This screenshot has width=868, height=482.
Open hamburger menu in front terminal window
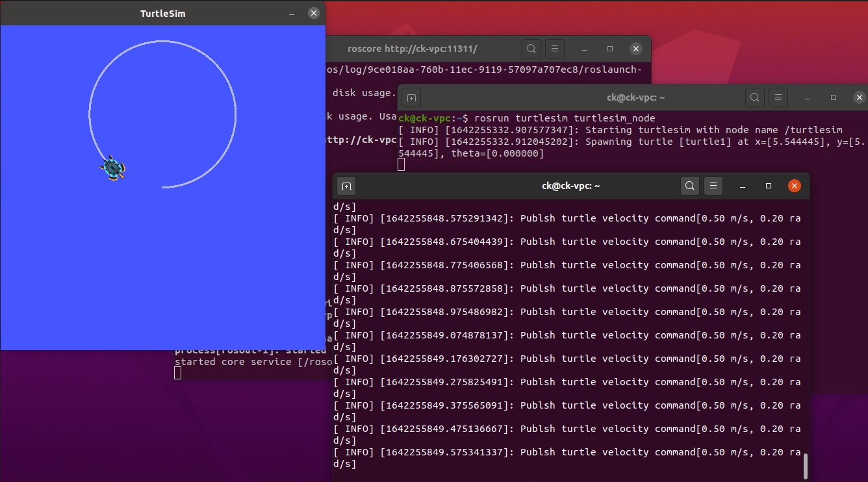(x=713, y=186)
